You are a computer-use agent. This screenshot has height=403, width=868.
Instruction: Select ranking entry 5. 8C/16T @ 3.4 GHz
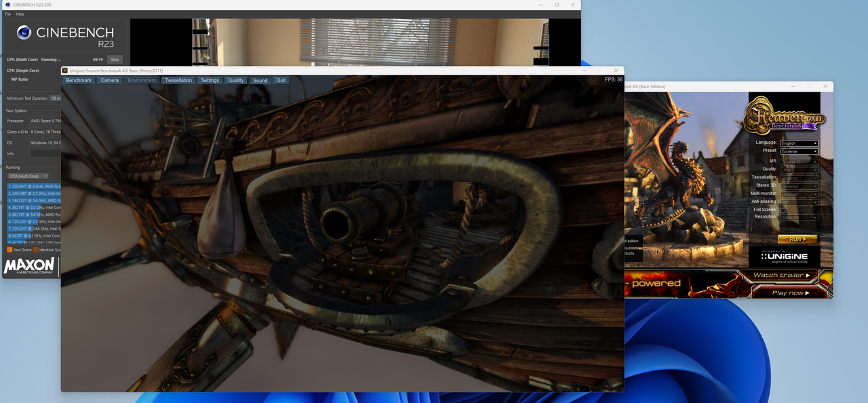click(34, 214)
